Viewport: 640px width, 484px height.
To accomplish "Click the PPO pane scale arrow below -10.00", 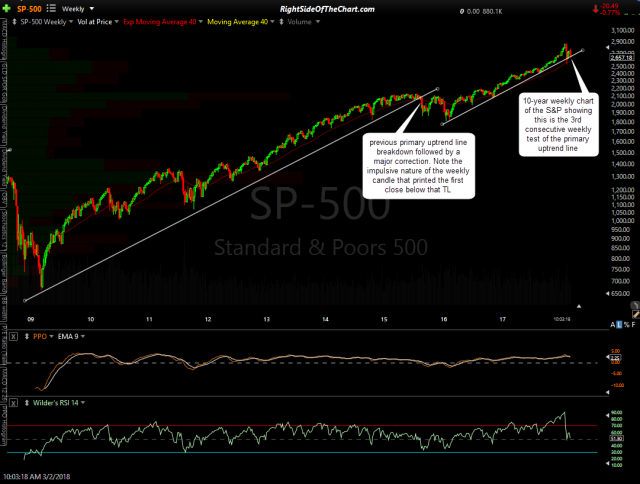I will coord(607,392).
